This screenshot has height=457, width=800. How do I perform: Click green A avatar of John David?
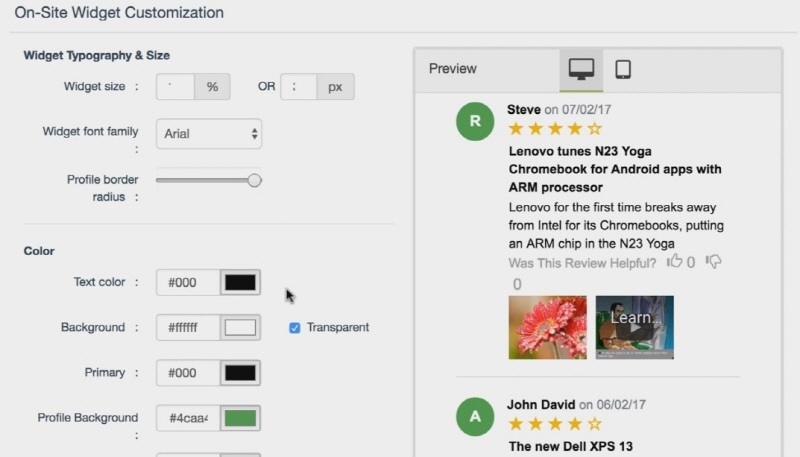point(475,417)
